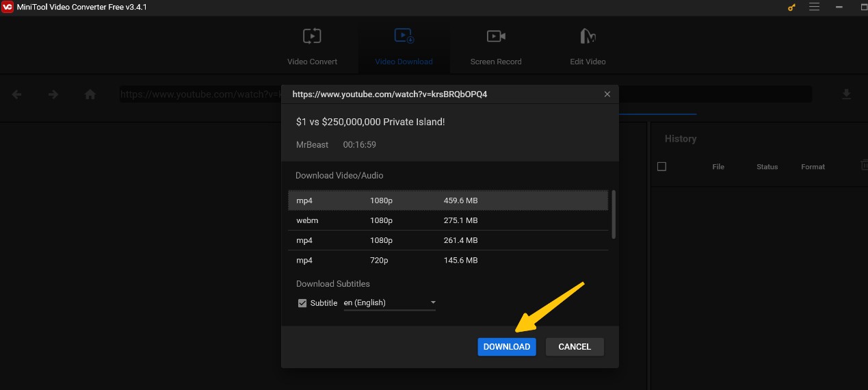Viewport: 868px width, 390px height.
Task: Click the MiniTool app logo
Action: coord(7,7)
